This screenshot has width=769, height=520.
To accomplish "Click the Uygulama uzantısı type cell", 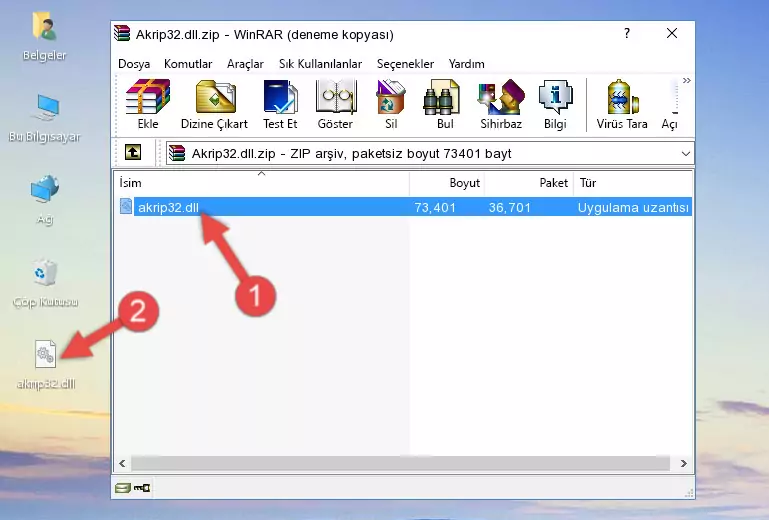I will coord(633,208).
